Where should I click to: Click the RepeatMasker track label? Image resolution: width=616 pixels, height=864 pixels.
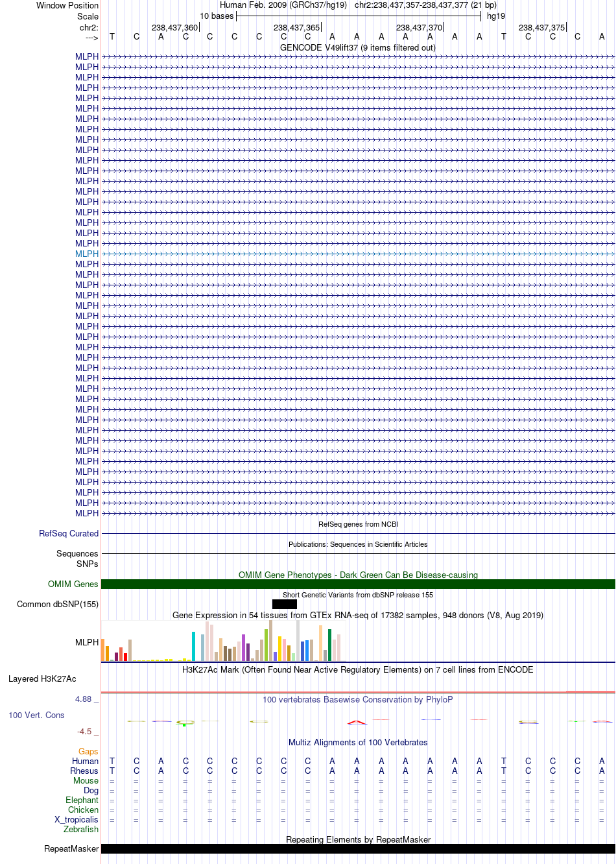click(x=71, y=849)
